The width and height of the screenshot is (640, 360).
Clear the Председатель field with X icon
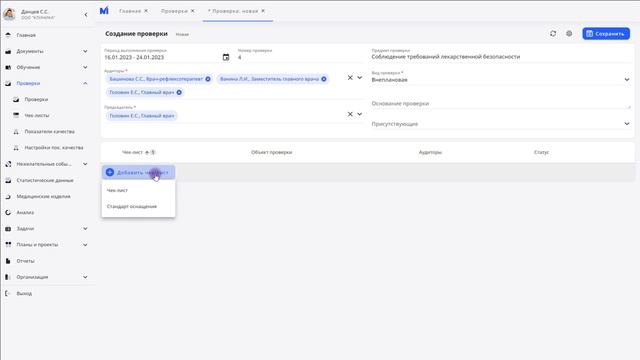click(350, 114)
